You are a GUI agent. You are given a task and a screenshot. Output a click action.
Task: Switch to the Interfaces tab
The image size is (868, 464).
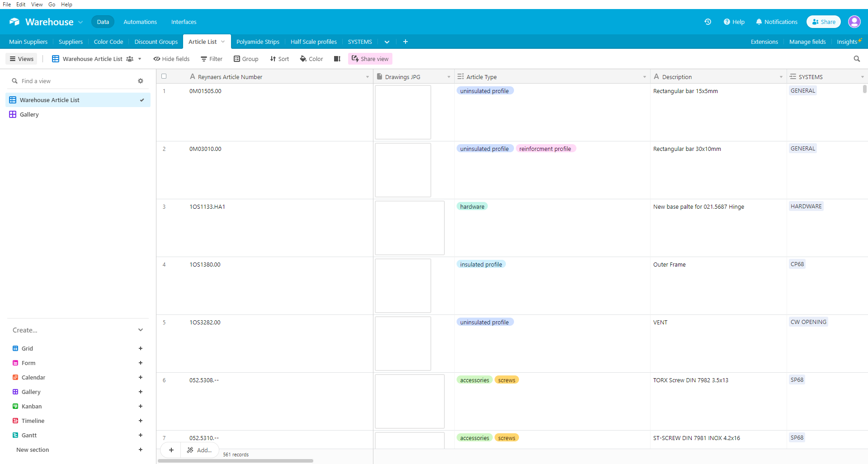(x=184, y=22)
